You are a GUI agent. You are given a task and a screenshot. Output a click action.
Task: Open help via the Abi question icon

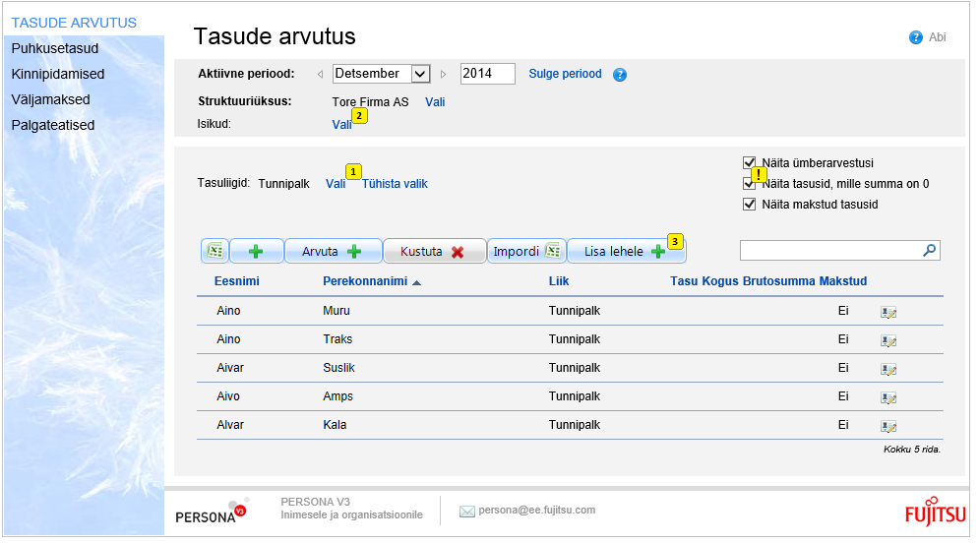coord(916,37)
